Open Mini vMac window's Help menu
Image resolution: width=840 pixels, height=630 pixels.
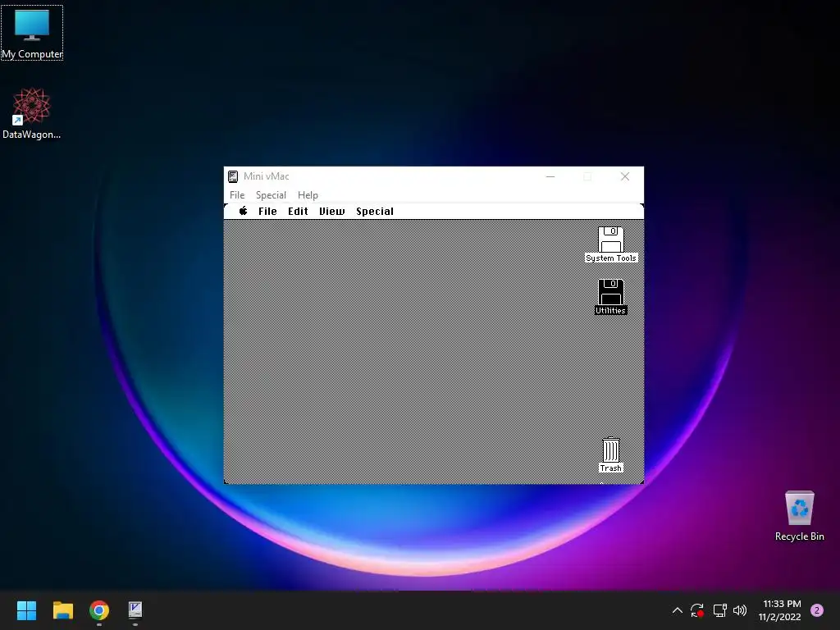coord(308,195)
